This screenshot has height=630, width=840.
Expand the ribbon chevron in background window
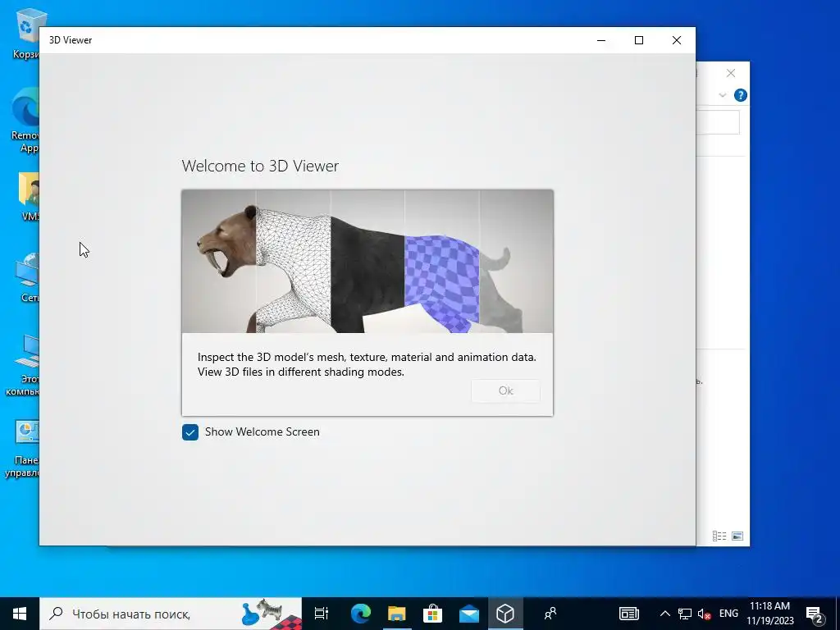[722, 95]
